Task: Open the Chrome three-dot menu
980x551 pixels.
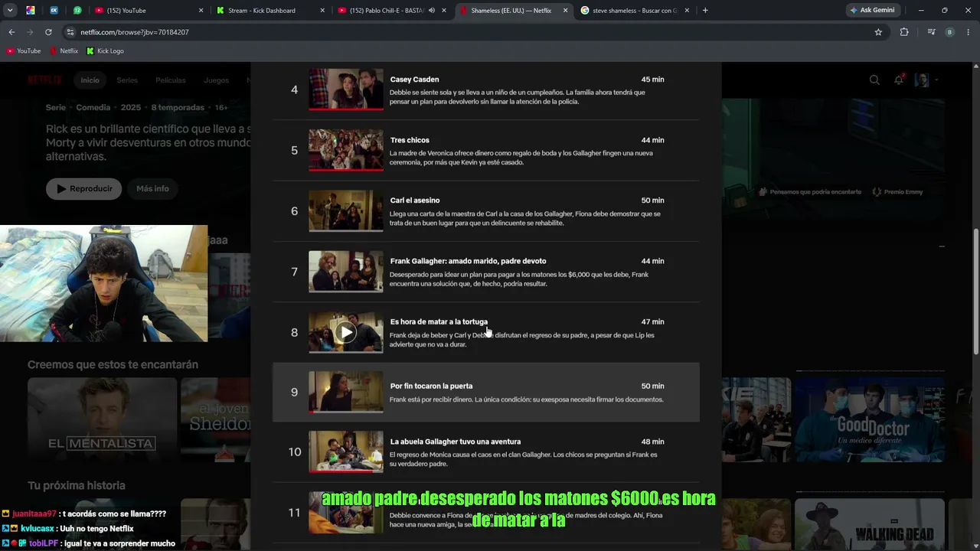Action: [969, 32]
